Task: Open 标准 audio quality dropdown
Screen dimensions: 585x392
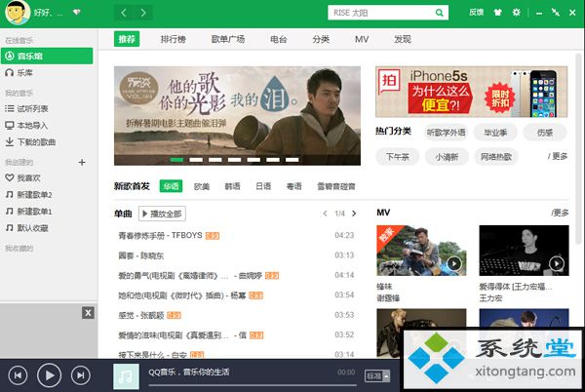Action: tap(377, 376)
